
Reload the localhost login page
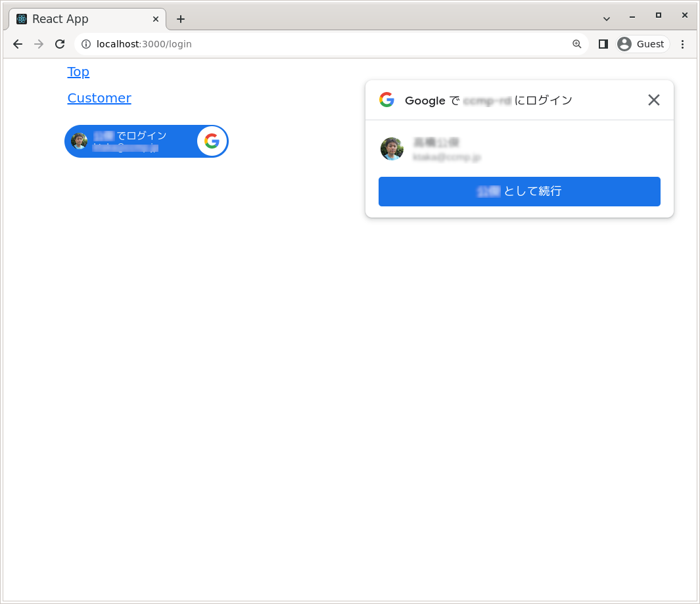click(60, 44)
